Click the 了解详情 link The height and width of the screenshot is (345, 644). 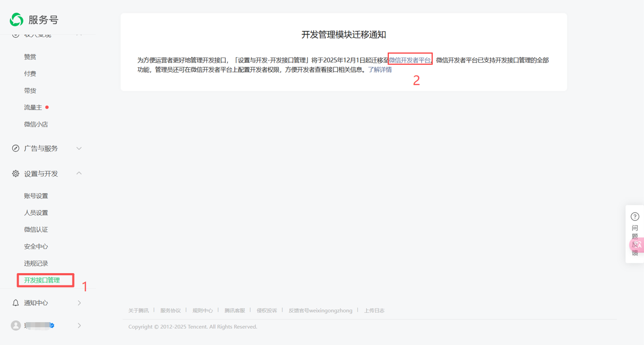380,69
